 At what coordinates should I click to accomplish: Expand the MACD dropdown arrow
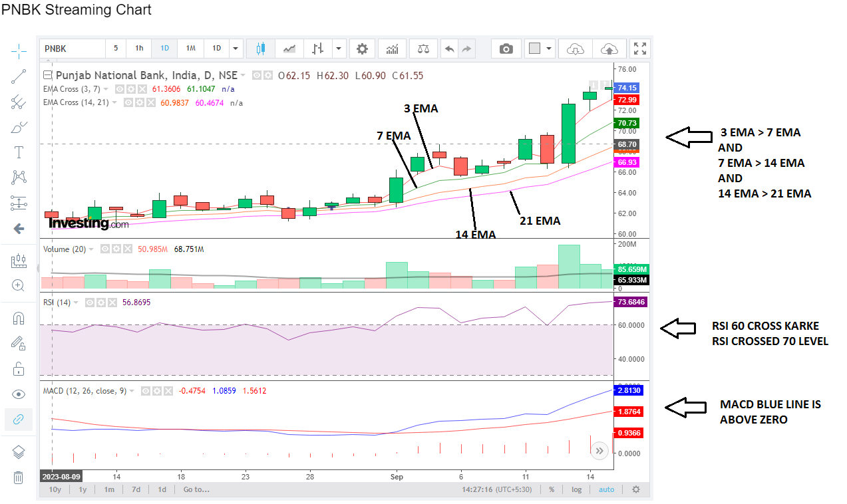132,391
